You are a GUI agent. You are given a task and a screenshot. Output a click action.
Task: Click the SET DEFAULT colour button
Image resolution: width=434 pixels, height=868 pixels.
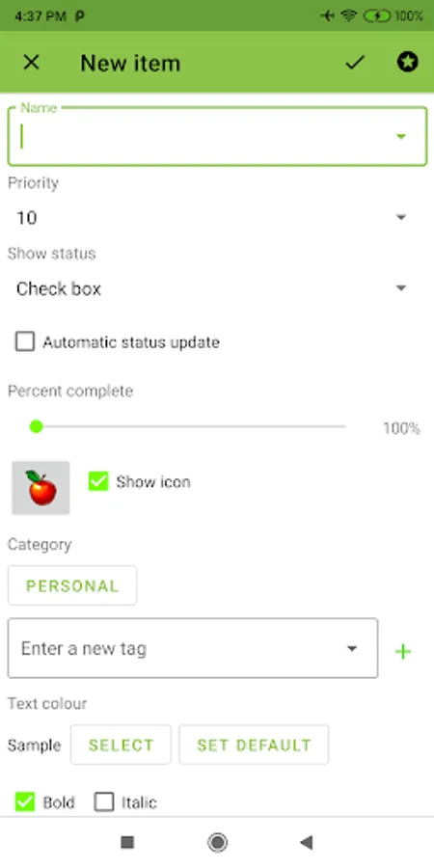click(254, 746)
